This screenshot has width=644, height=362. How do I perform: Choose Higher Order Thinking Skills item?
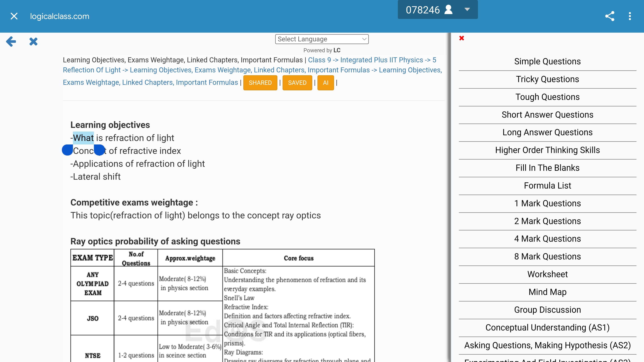point(547,150)
